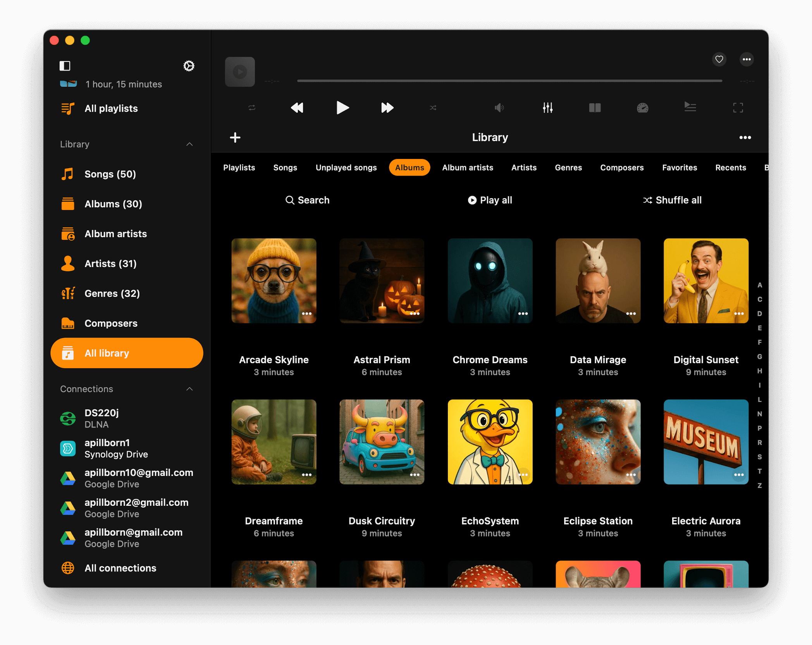
Task: Toggle shuffle mode in the player
Action: pos(433,108)
